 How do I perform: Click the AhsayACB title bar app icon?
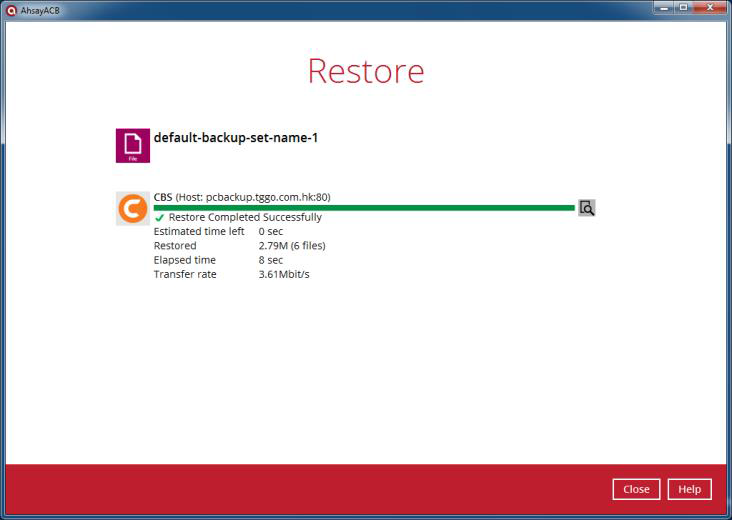(11, 9)
